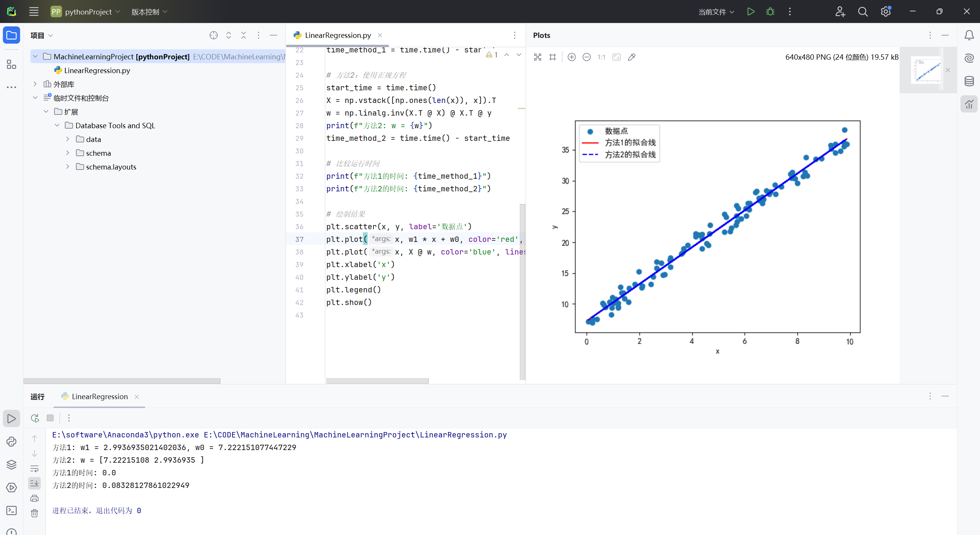The width and height of the screenshot is (980, 535).
Task: Open the 版本控制 menu
Action: point(149,12)
